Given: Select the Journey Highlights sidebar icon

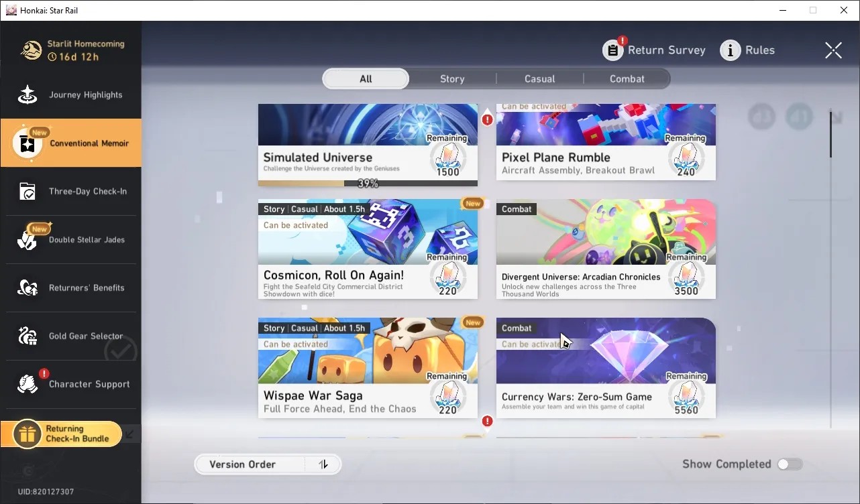Looking at the screenshot, I should (x=28, y=95).
